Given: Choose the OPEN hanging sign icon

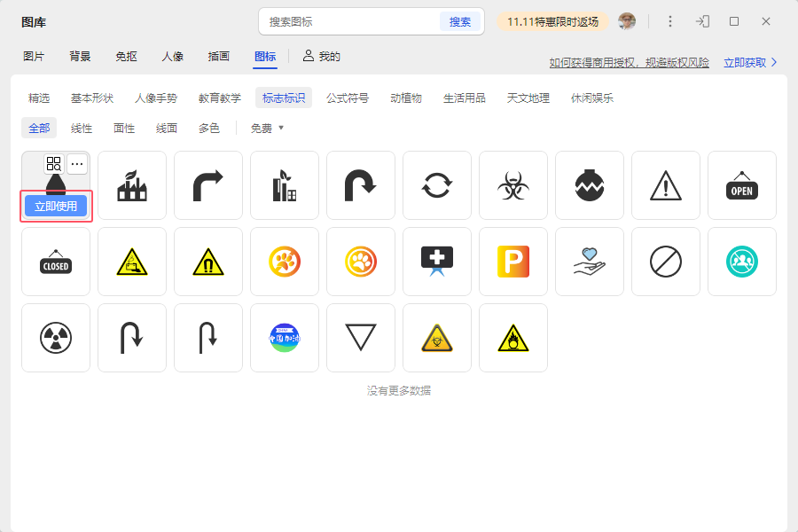Looking at the screenshot, I should pyautogui.click(x=742, y=185).
